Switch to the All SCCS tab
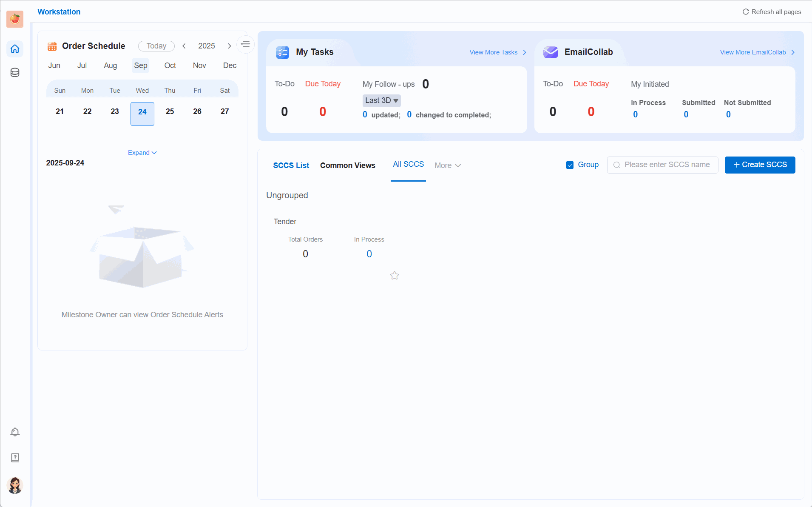The height and width of the screenshot is (507, 812). pos(408,165)
